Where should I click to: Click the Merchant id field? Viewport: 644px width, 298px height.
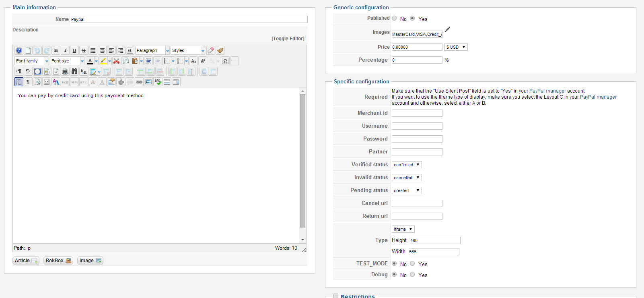(417, 113)
